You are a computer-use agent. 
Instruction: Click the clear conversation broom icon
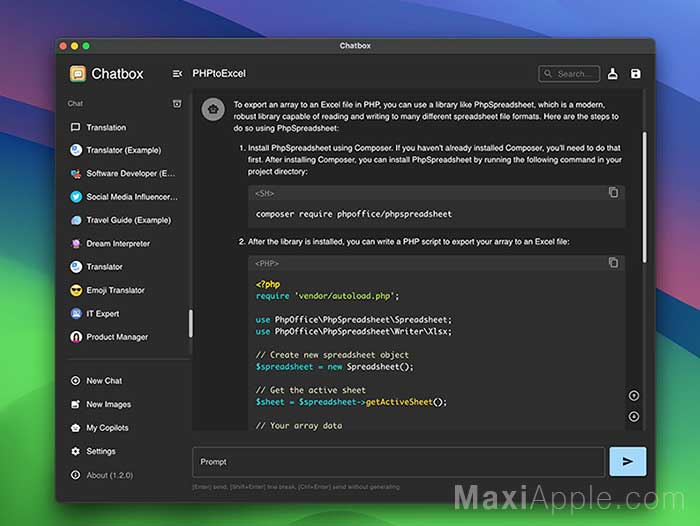[x=612, y=74]
